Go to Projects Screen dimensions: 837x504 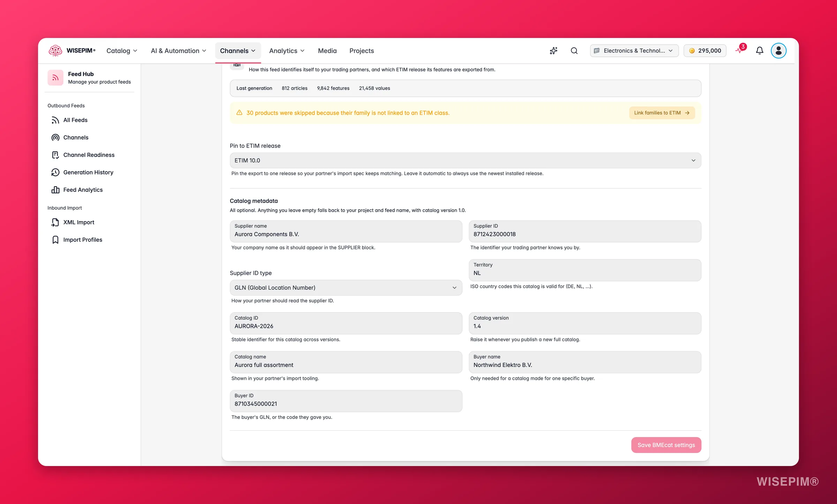click(x=361, y=51)
